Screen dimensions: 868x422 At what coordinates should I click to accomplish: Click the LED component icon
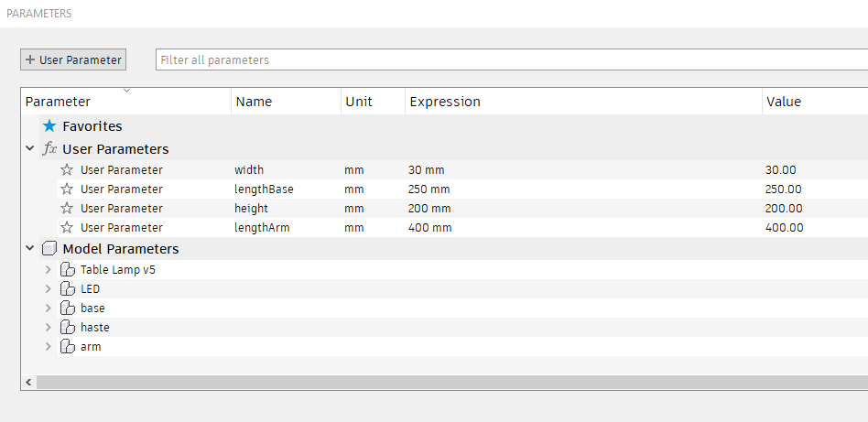coord(67,289)
